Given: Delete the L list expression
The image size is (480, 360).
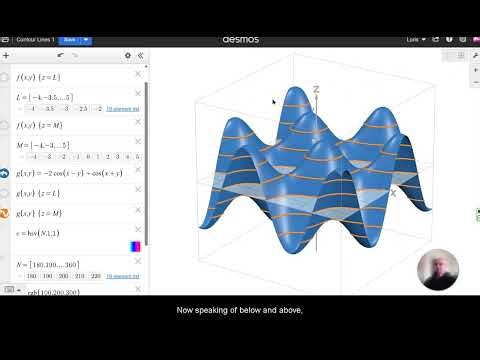Looking at the screenshot, I should (x=138, y=93).
